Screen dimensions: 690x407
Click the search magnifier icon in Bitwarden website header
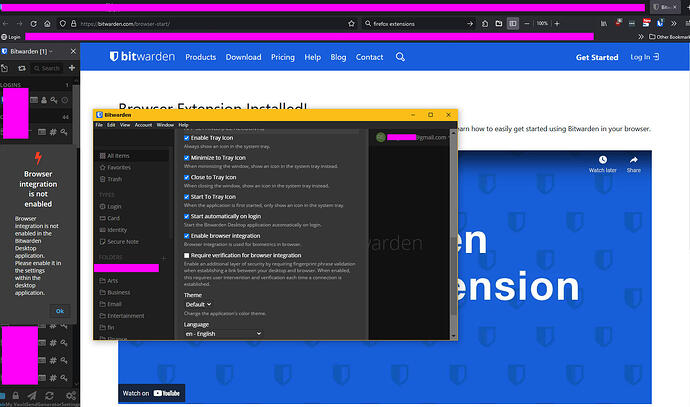(400, 57)
